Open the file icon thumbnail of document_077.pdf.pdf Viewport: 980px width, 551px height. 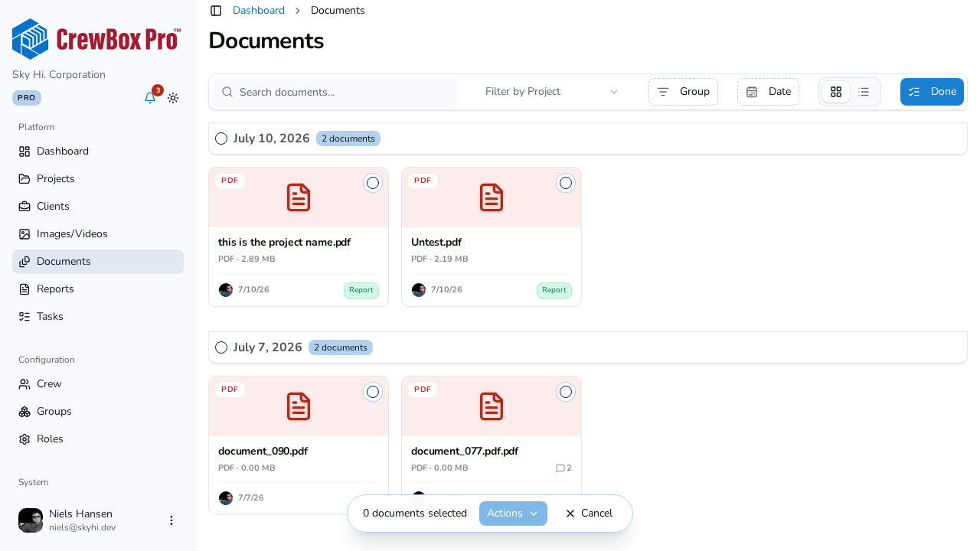(492, 406)
